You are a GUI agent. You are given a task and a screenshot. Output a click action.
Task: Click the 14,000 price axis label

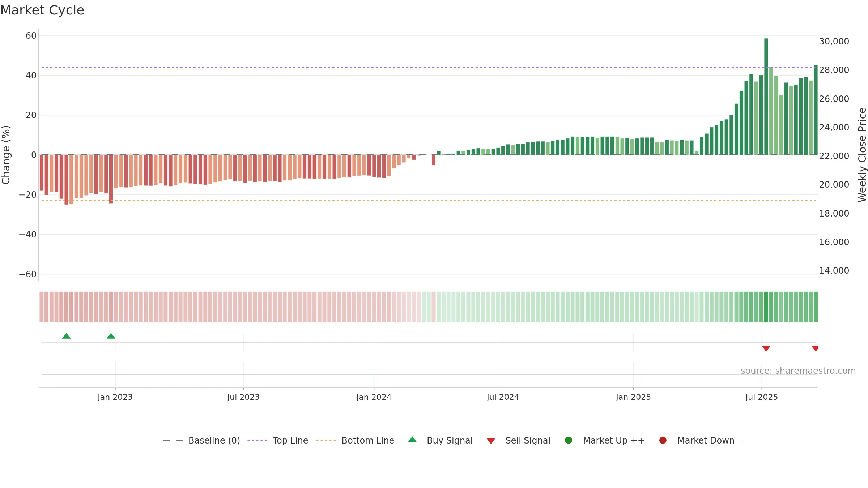[834, 271]
